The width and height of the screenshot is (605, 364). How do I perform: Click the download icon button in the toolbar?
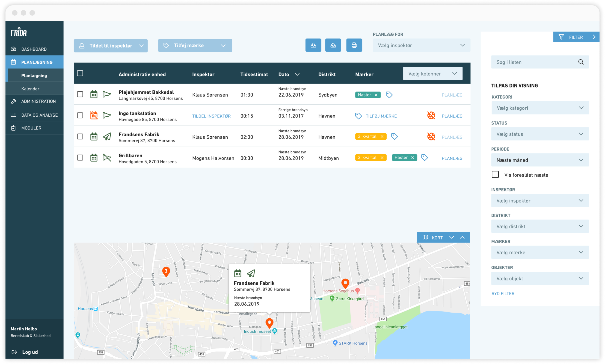[x=313, y=45]
